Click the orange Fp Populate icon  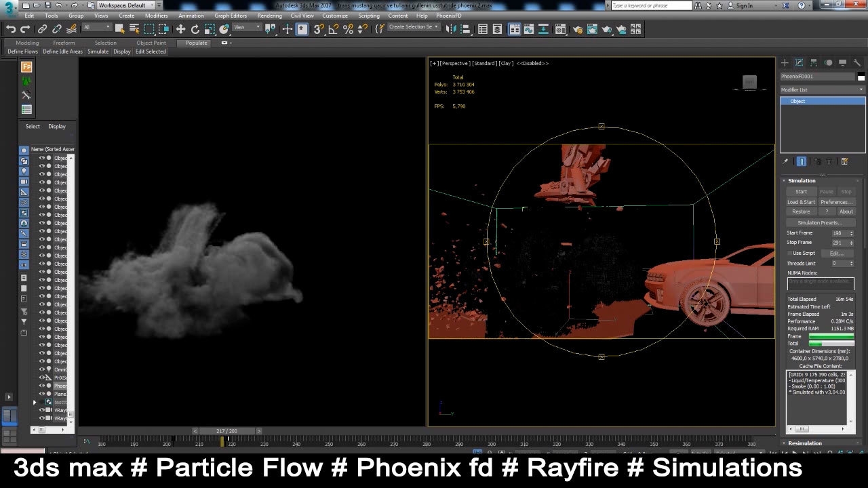pyautogui.click(x=26, y=67)
